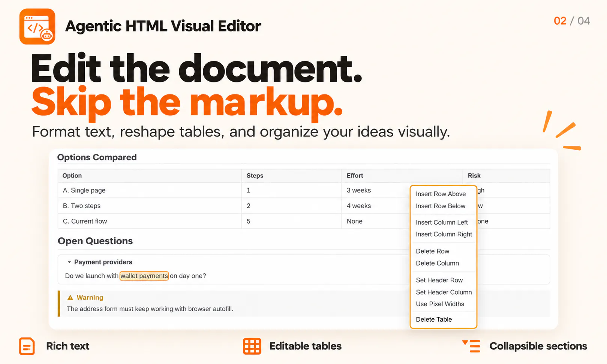Select Use Pixel Widths menu entry
This screenshot has height=364, width=607.
point(440,304)
